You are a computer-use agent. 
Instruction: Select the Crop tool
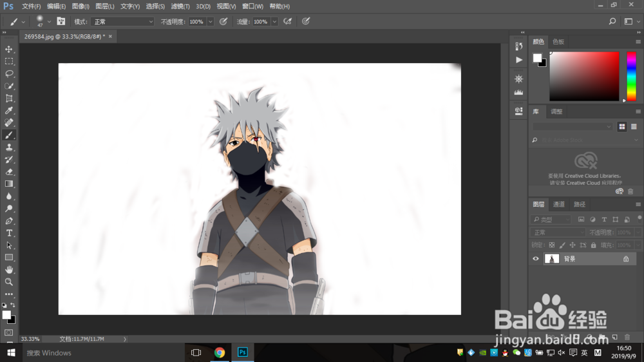click(9, 98)
